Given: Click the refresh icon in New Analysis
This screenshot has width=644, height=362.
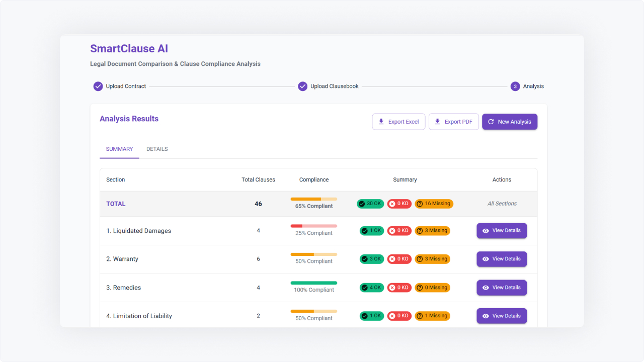Looking at the screenshot, I should [491, 122].
